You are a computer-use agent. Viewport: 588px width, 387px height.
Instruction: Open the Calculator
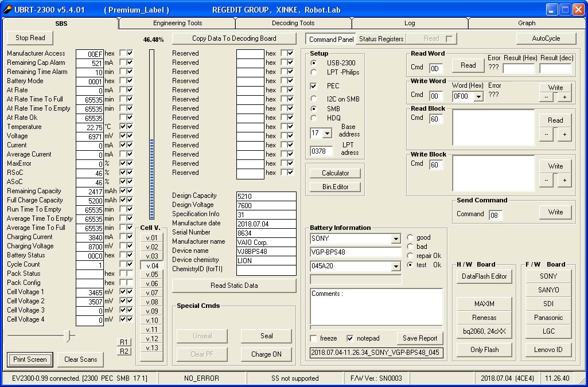pos(335,173)
